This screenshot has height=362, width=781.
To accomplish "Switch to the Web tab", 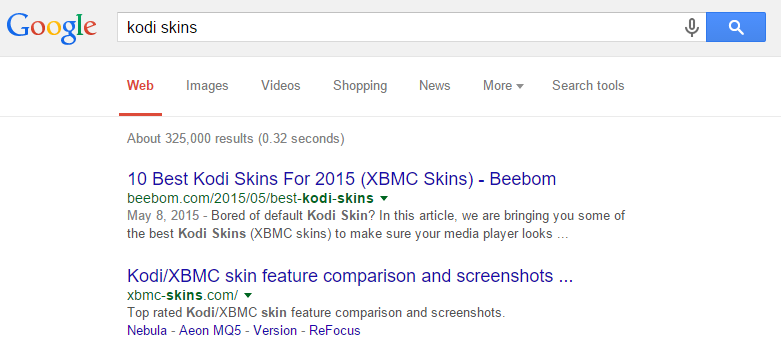I will (x=140, y=86).
